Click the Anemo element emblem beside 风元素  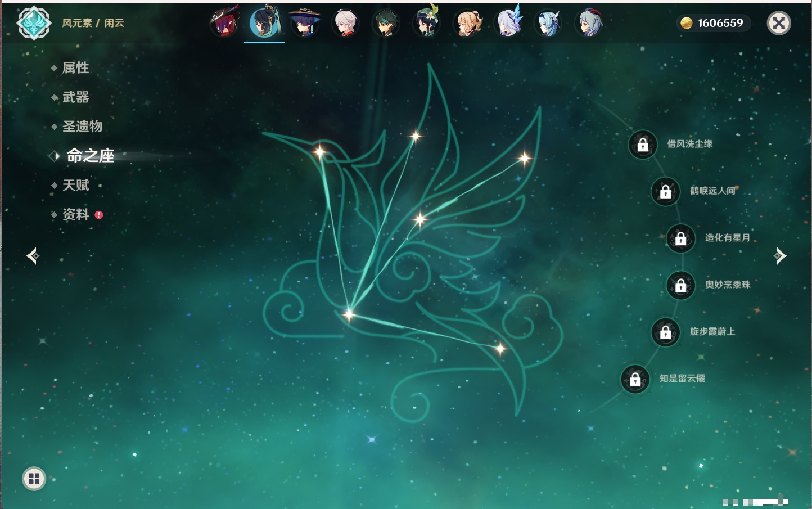coord(34,23)
